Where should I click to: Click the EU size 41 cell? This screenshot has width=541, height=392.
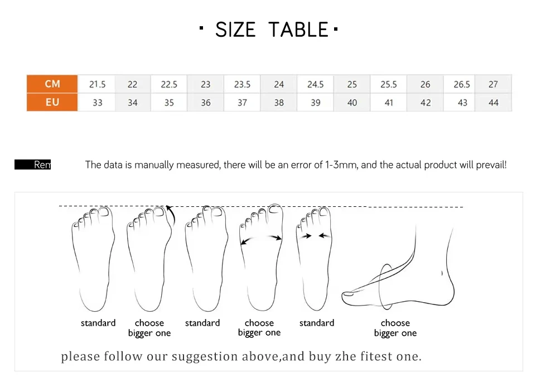(389, 103)
